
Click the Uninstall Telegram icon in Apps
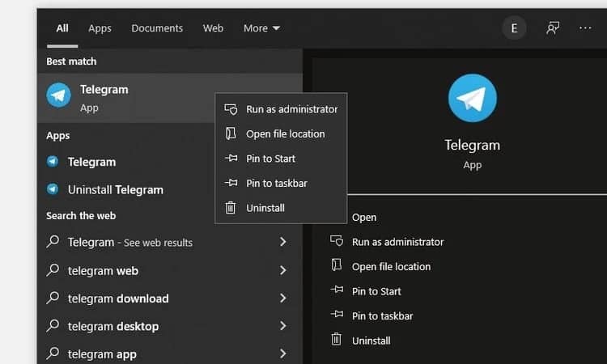click(53, 189)
